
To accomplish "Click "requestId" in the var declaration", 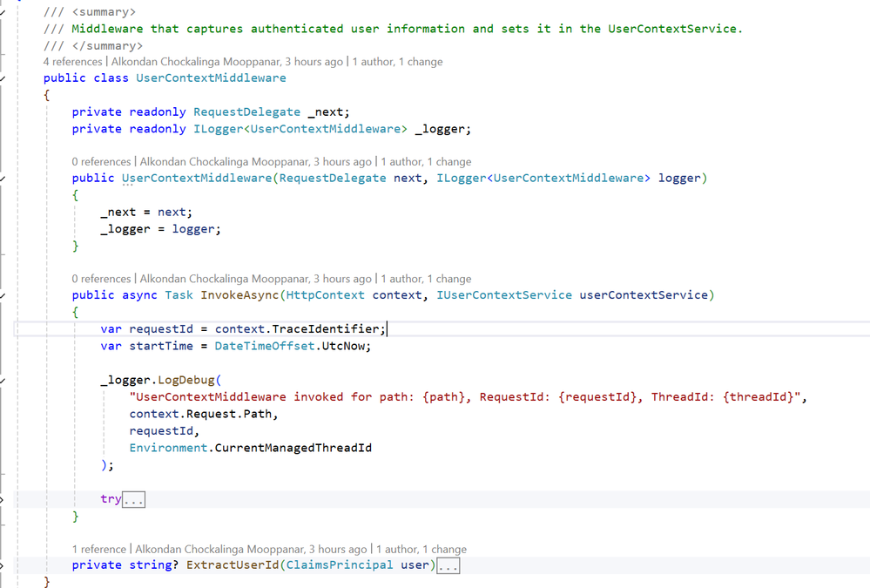I will pos(161,328).
